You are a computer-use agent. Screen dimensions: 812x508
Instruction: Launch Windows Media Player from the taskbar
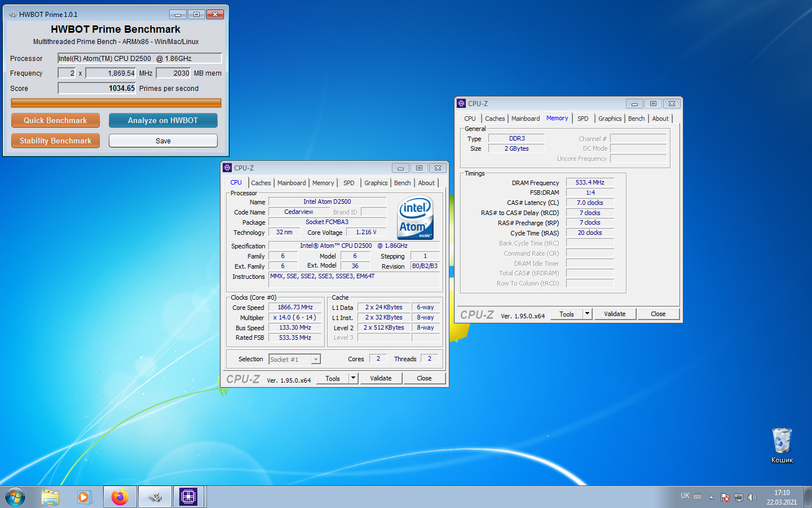84,497
